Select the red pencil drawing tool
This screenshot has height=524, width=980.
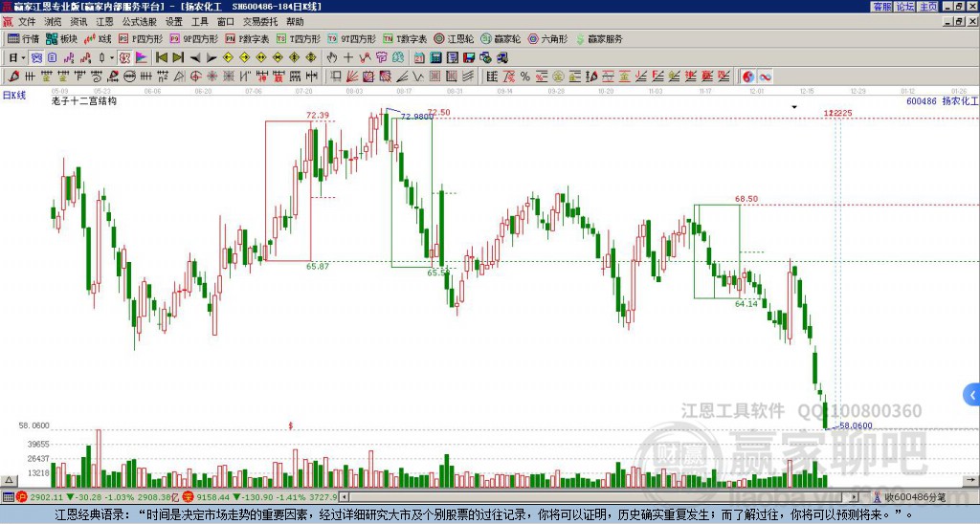[13, 76]
